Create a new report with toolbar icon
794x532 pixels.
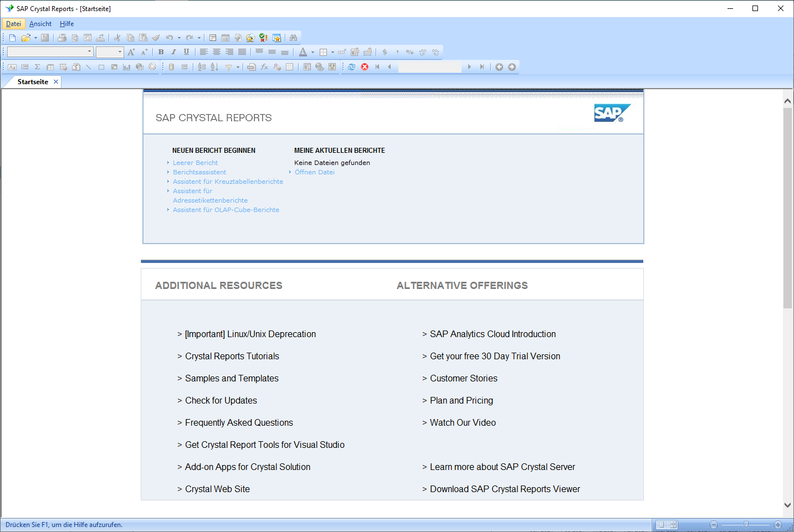(12, 38)
